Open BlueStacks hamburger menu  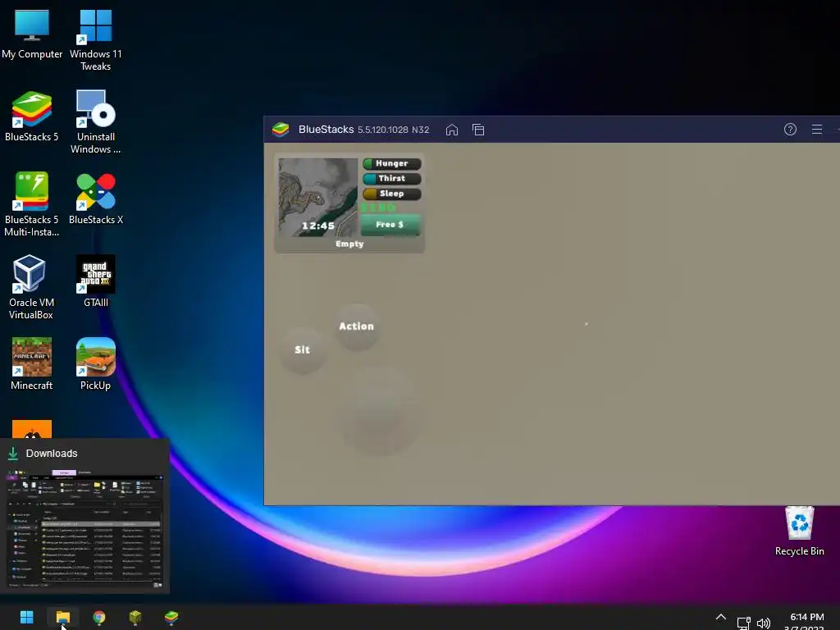pyautogui.click(x=817, y=130)
